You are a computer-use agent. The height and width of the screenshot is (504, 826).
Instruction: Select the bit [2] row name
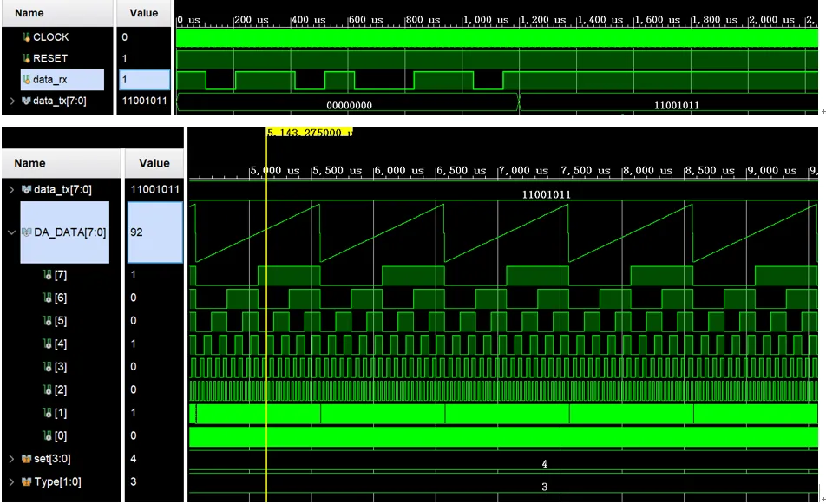pyautogui.click(x=60, y=390)
